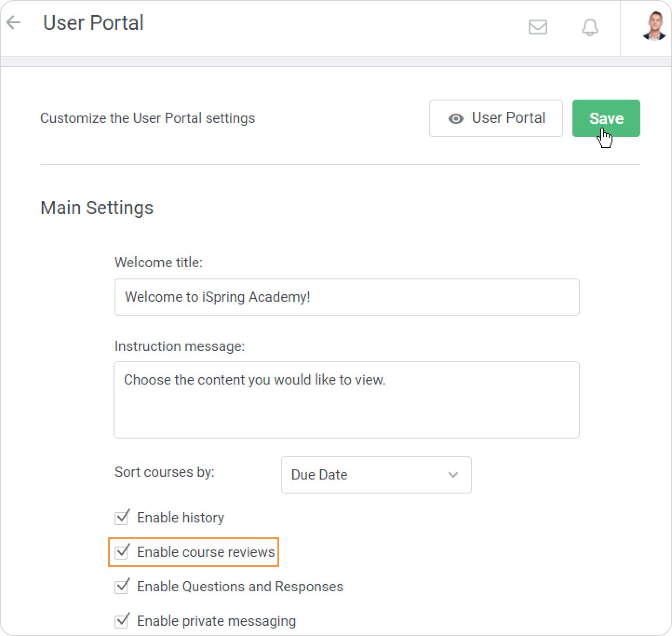Click the Enable course reviews label text

point(206,552)
